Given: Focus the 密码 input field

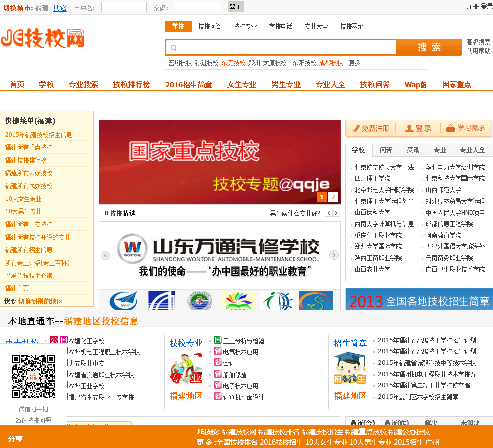Looking at the screenshot, I should tap(198, 7).
